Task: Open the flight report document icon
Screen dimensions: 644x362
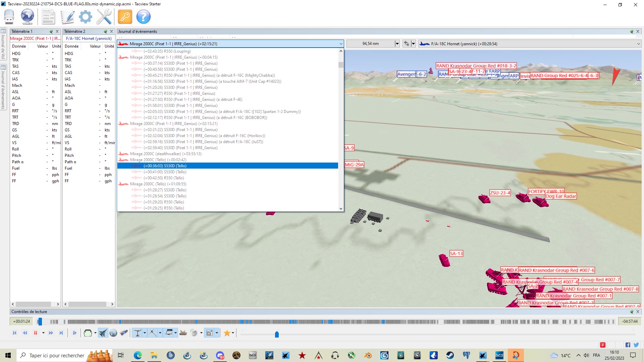Action: pos(48,16)
